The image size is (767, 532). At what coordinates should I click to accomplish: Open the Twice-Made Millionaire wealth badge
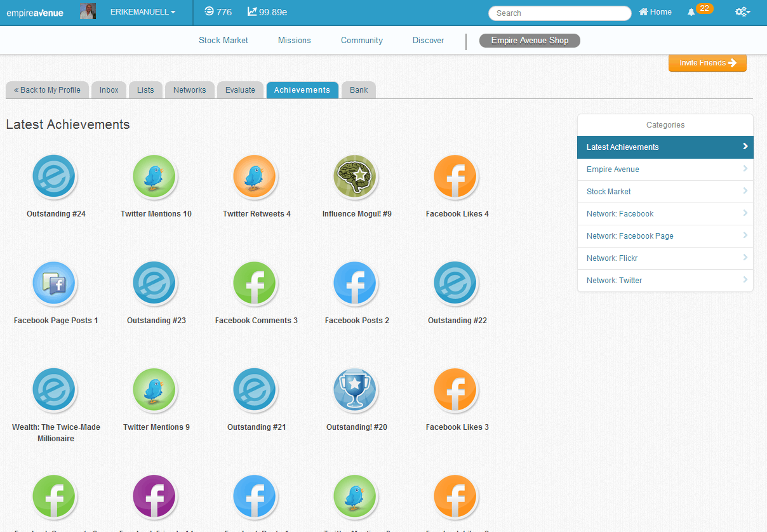click(x=55, y=390)
